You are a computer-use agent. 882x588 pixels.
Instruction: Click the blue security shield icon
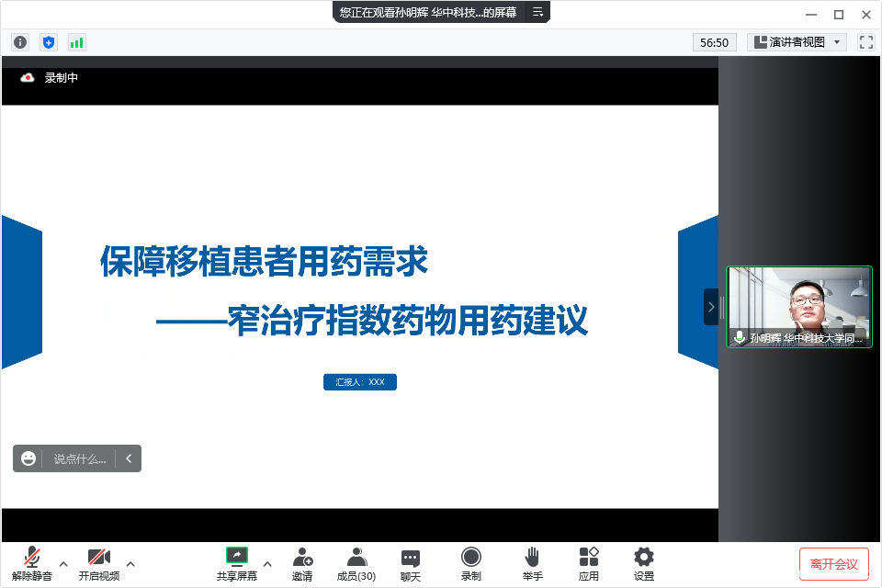(49, 42)
